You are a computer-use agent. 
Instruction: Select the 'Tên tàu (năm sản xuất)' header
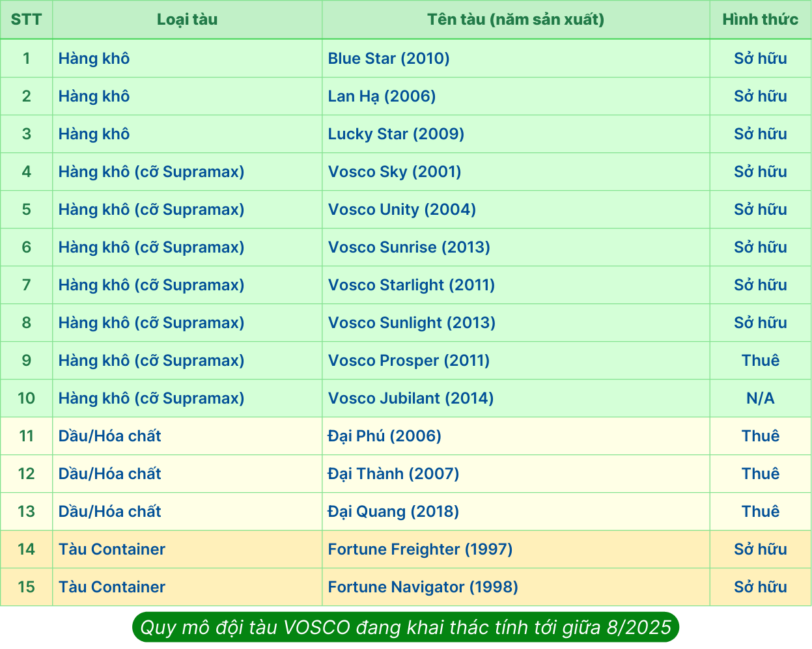(515, 20)
